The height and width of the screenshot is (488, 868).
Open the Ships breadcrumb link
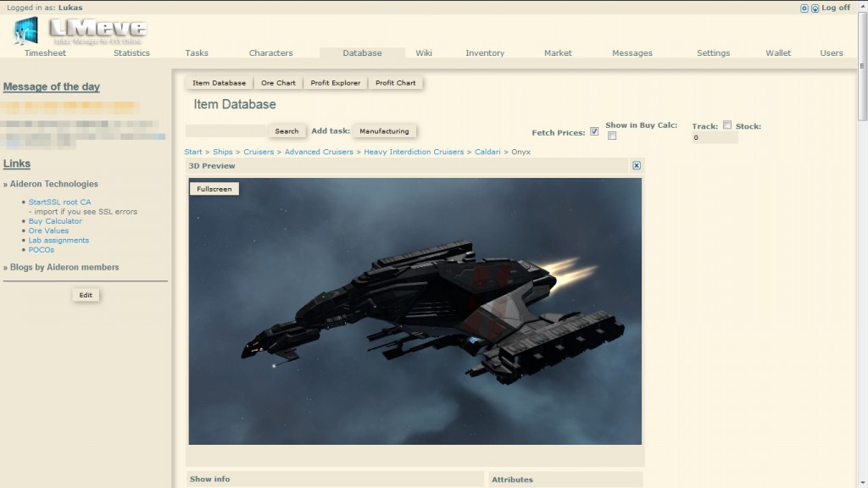click(223, 152)
